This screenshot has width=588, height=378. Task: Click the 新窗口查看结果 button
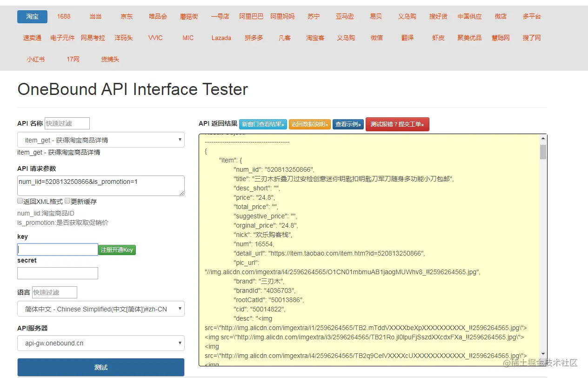[263, 124]
